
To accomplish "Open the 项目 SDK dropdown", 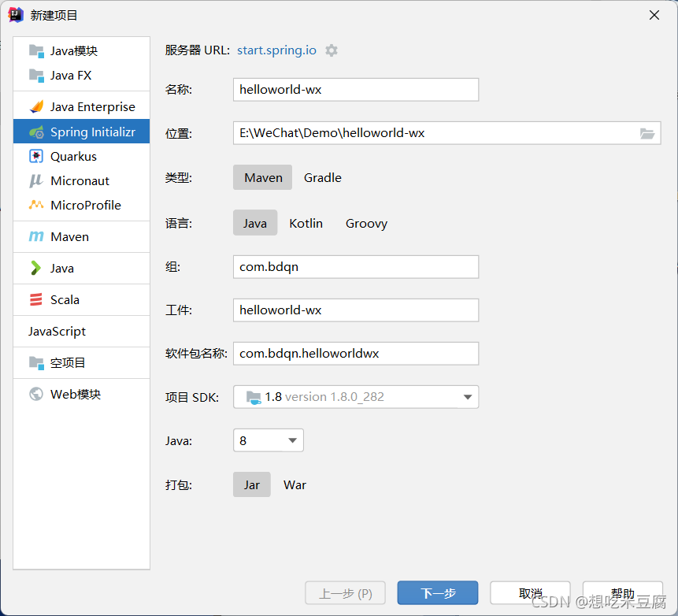I will [356, 397].
